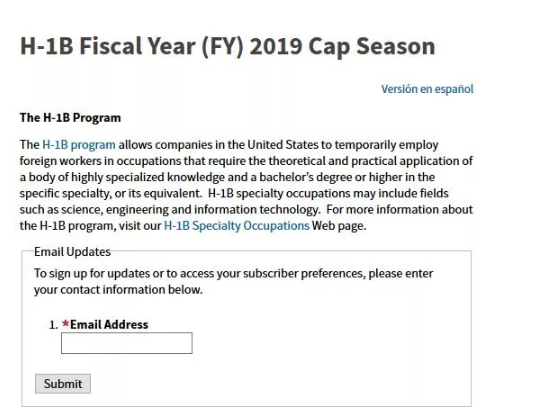Visit the H-1B Specialty Occupations link
The width and height of the screenshot is (558, 412).
coord(236,226)
